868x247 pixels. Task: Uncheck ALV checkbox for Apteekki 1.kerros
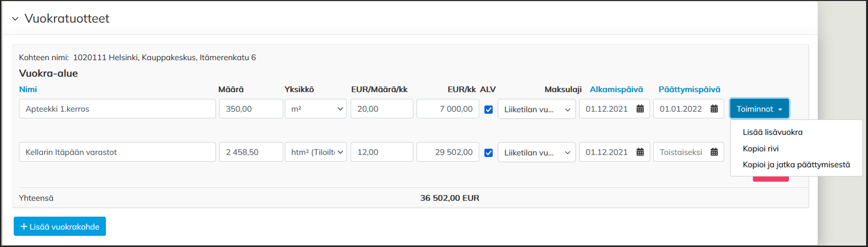pyautogui.click(x=488, y=109)
